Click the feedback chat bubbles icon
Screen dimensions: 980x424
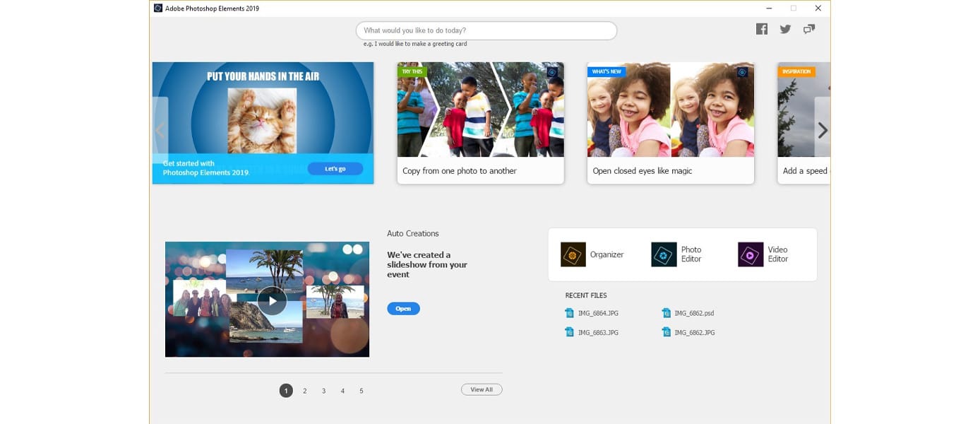[809, 29]
